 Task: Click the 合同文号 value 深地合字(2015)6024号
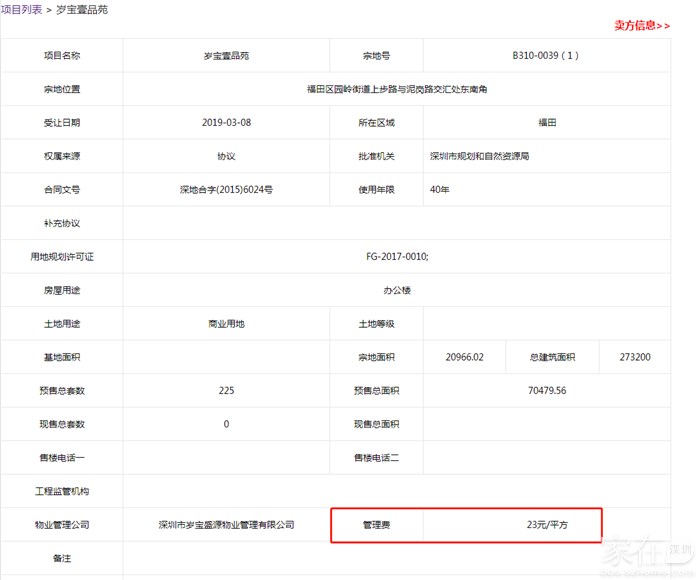click(x=225, y=190)
